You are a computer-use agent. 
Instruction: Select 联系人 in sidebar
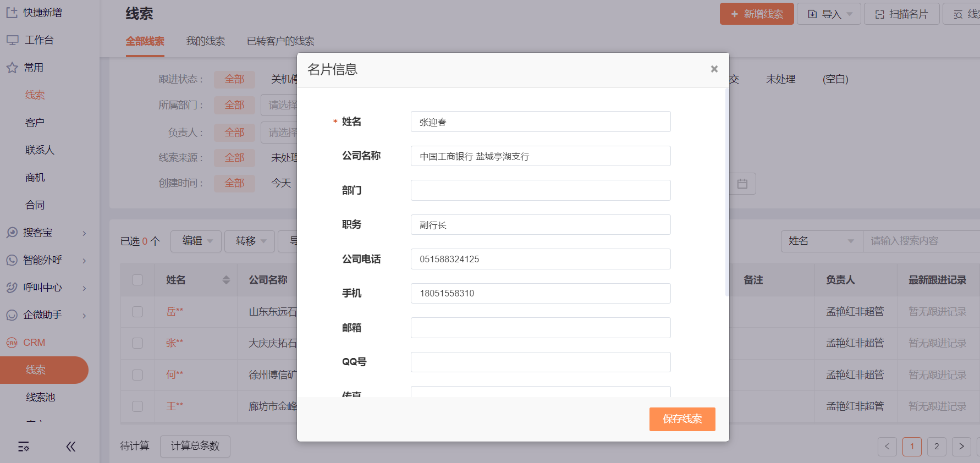click(40, 150)
